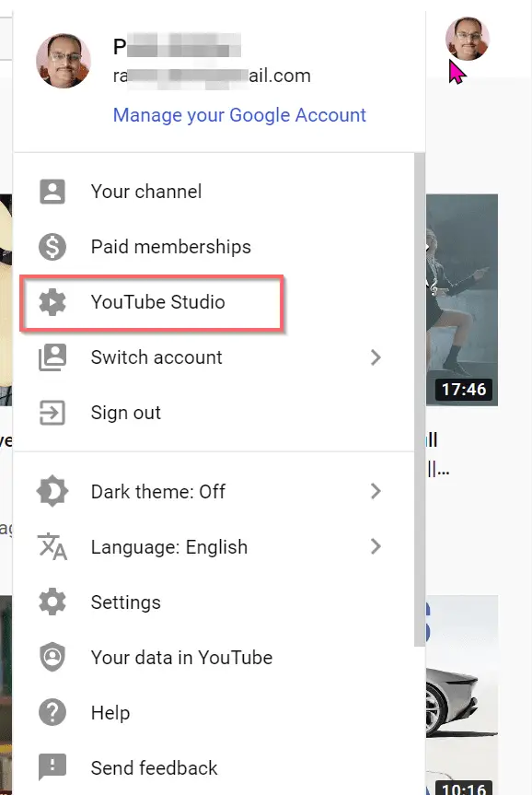
Task: Open the video thumbnail with 17:46 duration
Action: pyautogui.click(x=462, y=300)
